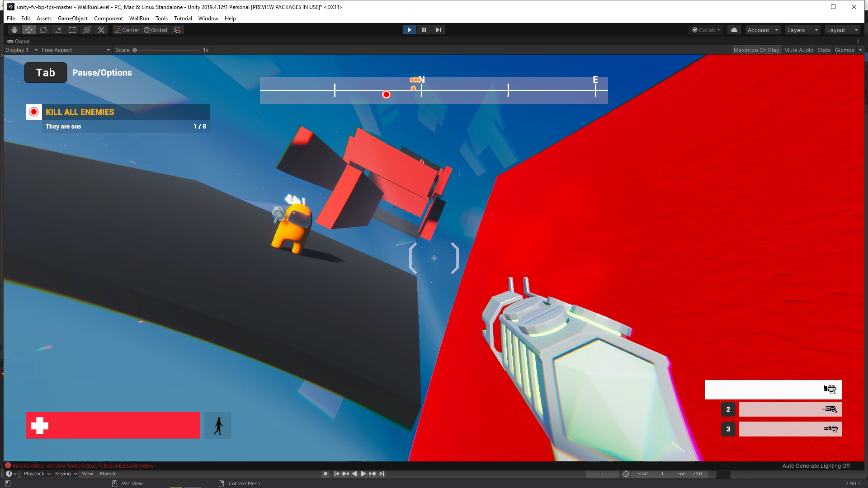Open the Display 1 dropdown
This screenshot has width=868, height=488.
(21, 50)
